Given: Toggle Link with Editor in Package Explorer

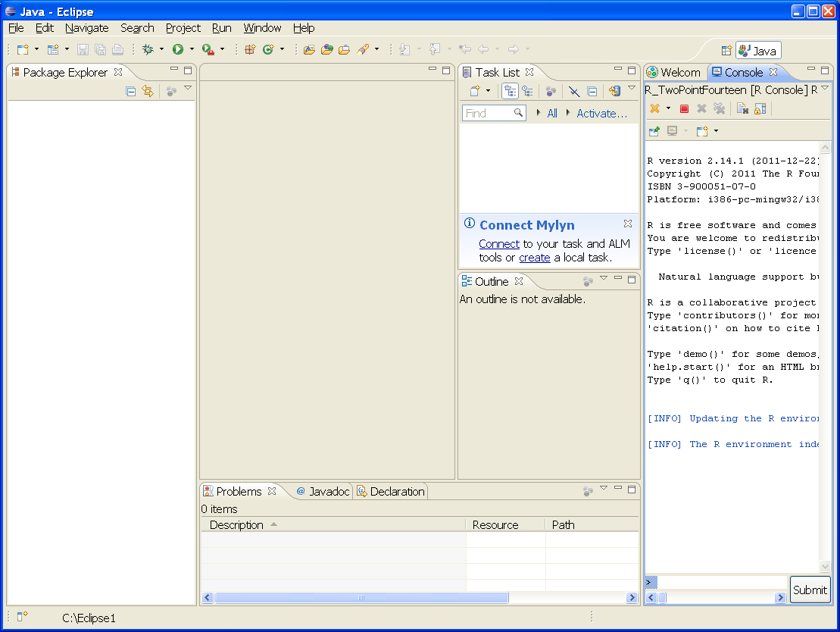Looking at the screenshot, I should (x=147, y=91).
